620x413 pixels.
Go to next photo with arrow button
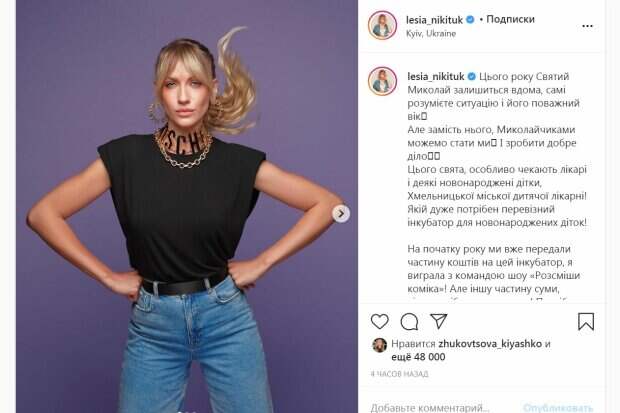tap(341, 214)
